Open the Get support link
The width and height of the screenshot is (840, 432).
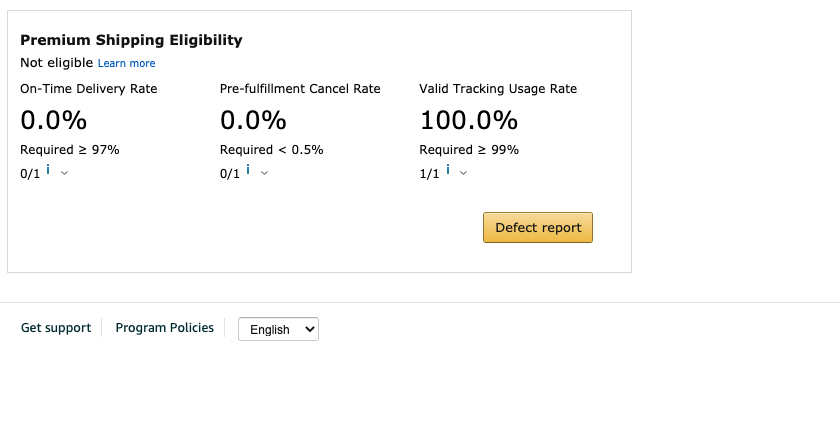pos(56,328)
